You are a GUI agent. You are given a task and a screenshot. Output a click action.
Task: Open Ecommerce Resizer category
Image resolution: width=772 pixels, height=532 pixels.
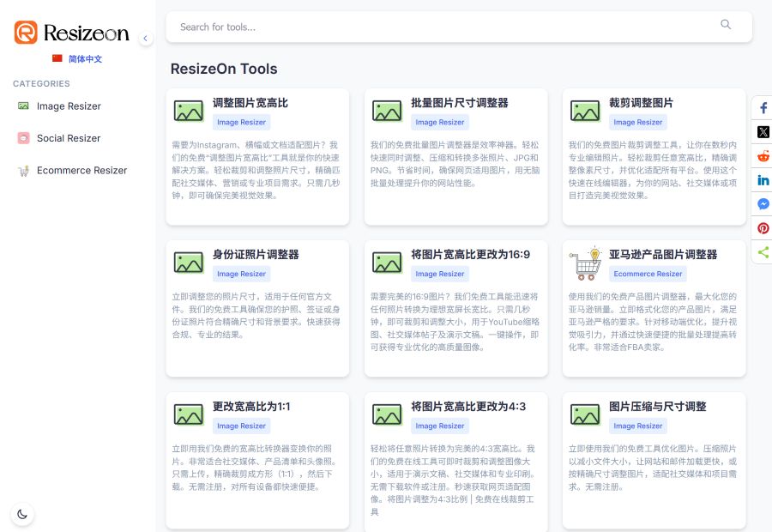(x=81, y=171)
